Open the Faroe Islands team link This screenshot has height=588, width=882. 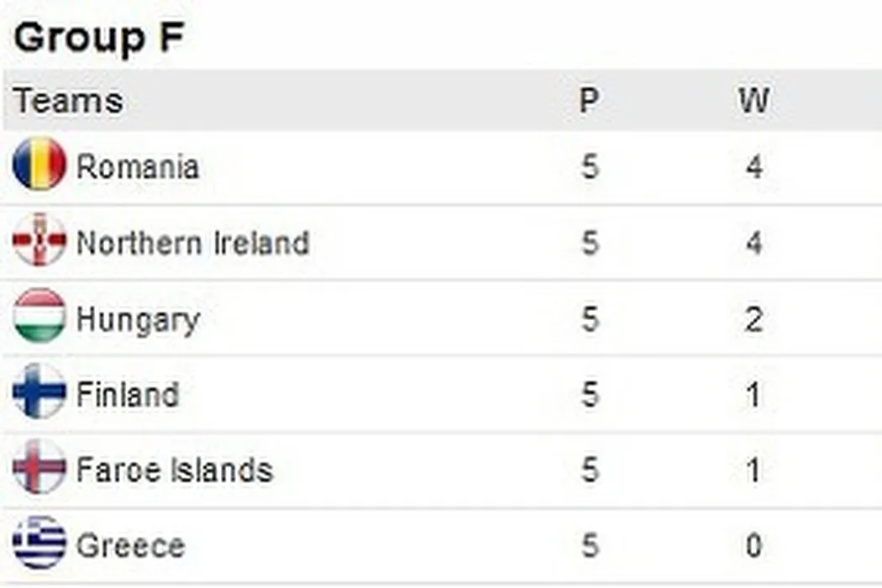(175, 470)
